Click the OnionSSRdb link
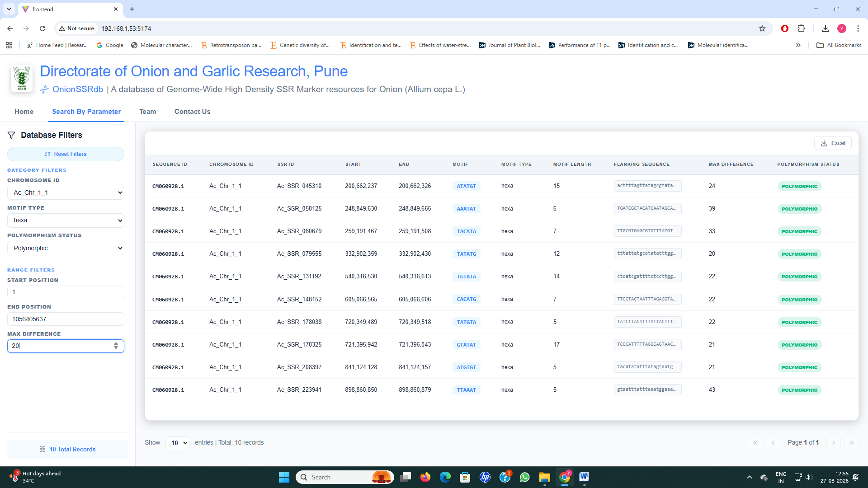The width and height of the screenshot is (868, 488). pyautogui.click(x=77, y=89)
